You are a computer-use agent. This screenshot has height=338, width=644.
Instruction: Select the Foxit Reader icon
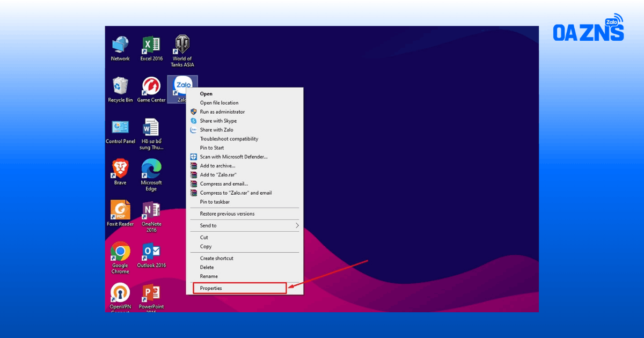(120, 214)
